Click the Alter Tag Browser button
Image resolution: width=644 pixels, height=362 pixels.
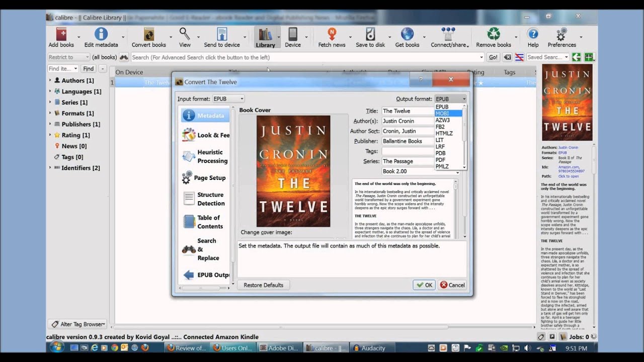[x=77, y=324]
